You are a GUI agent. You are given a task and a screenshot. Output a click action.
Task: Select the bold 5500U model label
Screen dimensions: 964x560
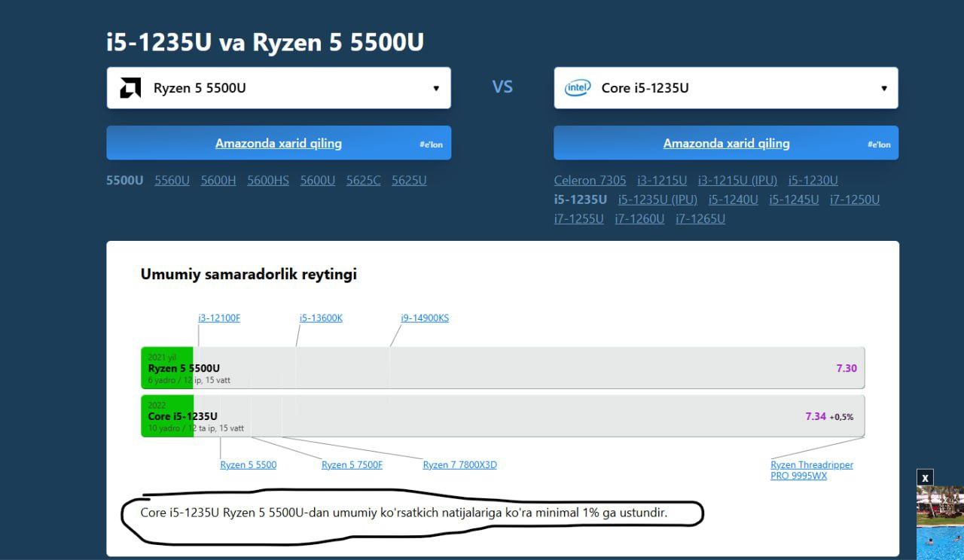[x=124, y=180]
